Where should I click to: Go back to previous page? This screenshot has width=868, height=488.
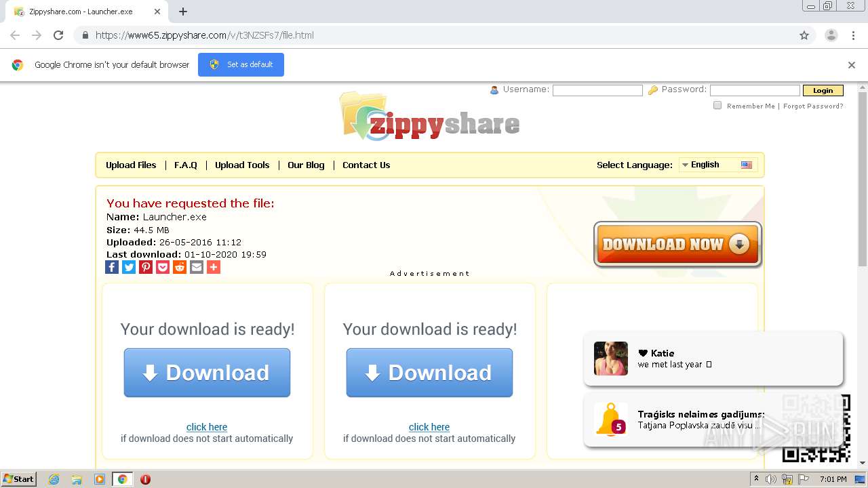click(15, 35)
